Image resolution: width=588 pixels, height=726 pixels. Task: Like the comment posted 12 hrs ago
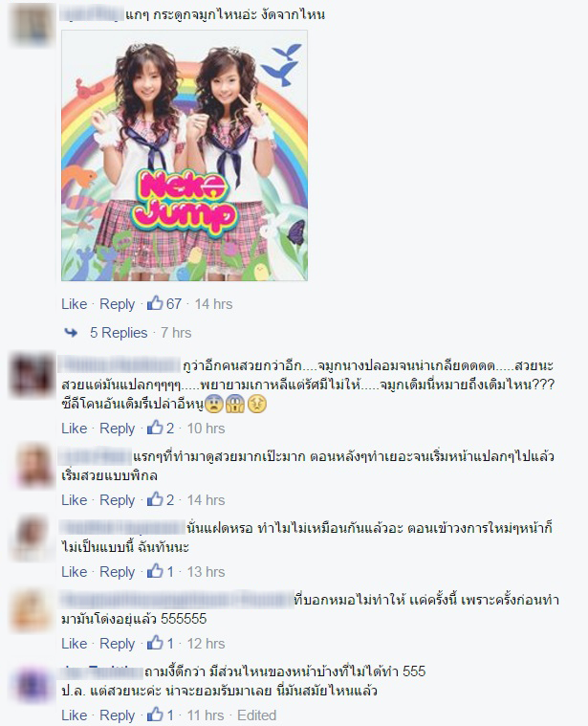point(75,643)
